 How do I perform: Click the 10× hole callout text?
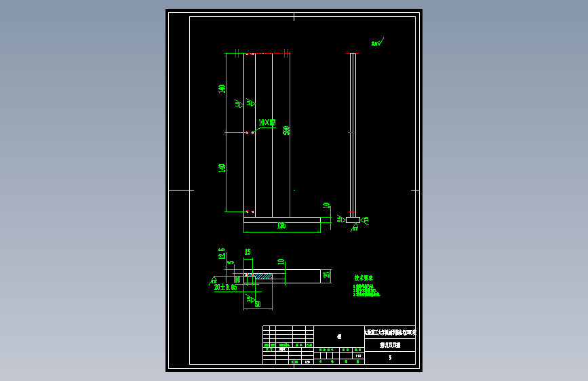(267, 123)
